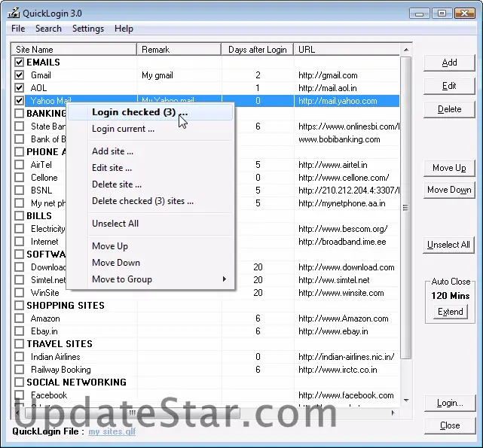The height and width of the screenshot is (448, 483).
Task: Check the Facebook checkbox
Action: pyautogui.click(x=19, y=395)
